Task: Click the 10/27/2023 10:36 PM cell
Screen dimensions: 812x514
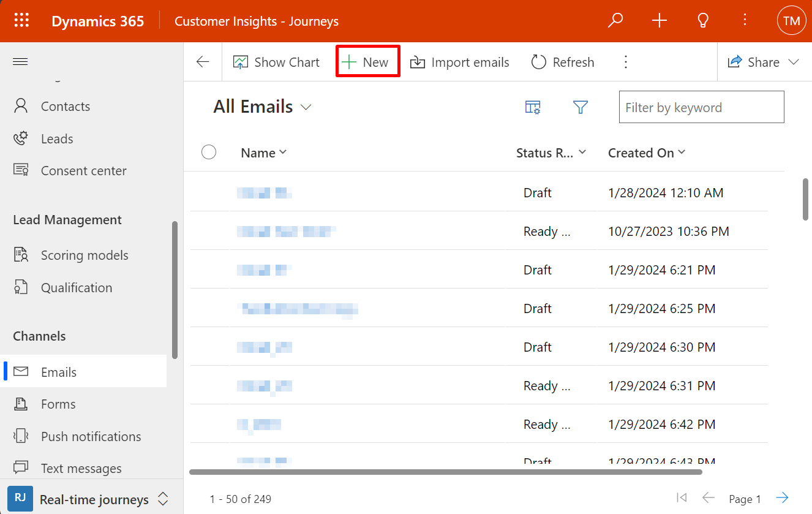Action: click(669, 232)
